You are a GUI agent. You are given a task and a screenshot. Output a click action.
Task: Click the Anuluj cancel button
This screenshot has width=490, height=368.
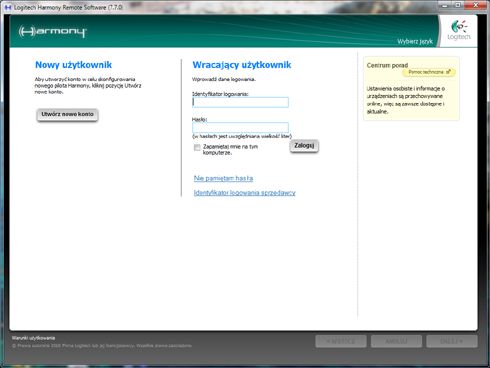[396, 341]
